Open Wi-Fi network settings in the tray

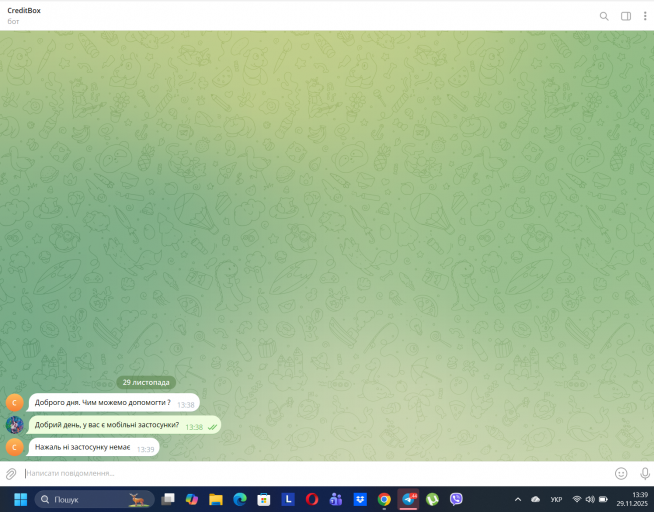[577, 499]
